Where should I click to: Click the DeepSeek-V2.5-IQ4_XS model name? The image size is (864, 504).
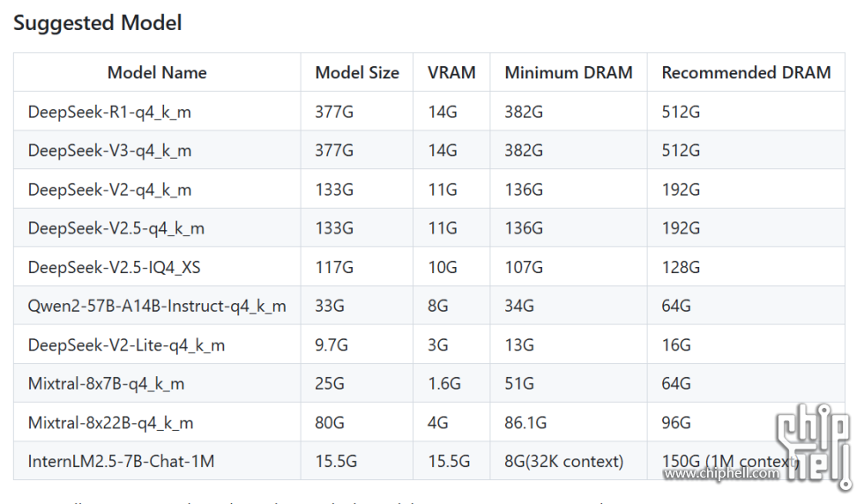click(x=114, y=268)
